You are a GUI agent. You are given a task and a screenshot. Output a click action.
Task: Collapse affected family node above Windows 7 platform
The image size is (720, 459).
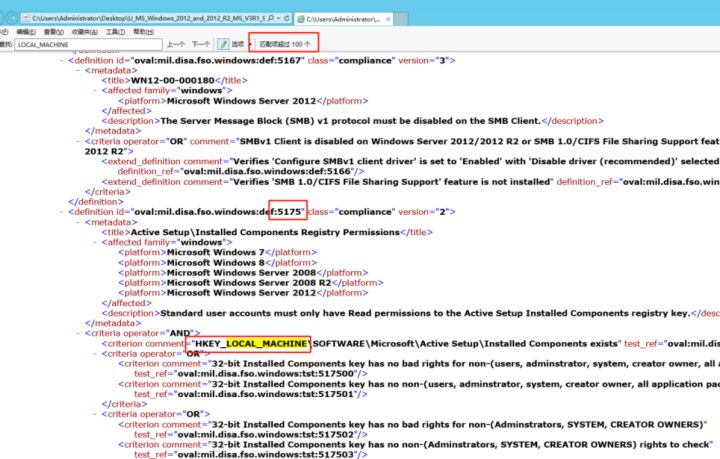click(96, 242)
